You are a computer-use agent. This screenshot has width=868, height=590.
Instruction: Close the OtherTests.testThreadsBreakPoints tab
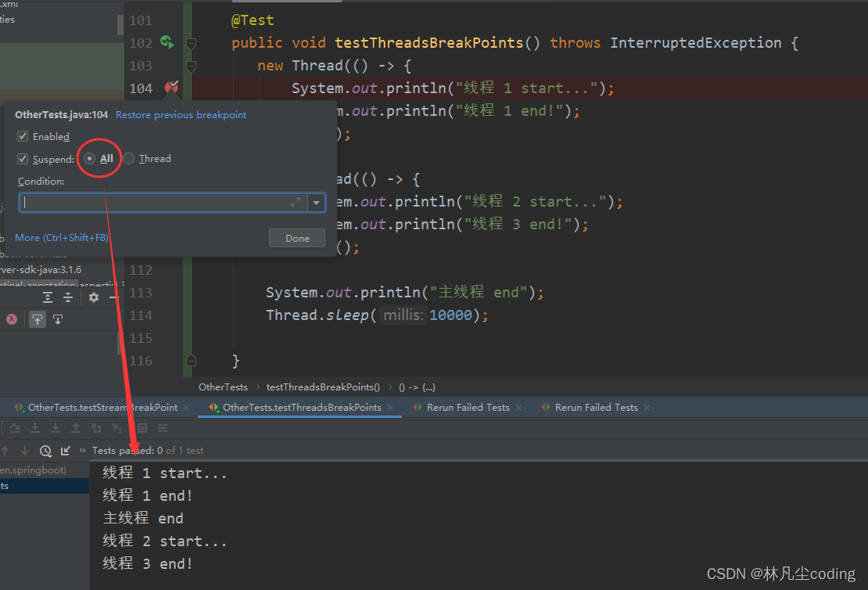[x=390, y=408]
